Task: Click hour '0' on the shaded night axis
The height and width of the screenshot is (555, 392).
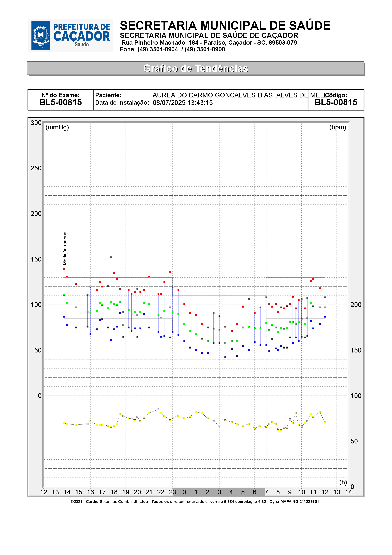Action: [x=184, y=492]
